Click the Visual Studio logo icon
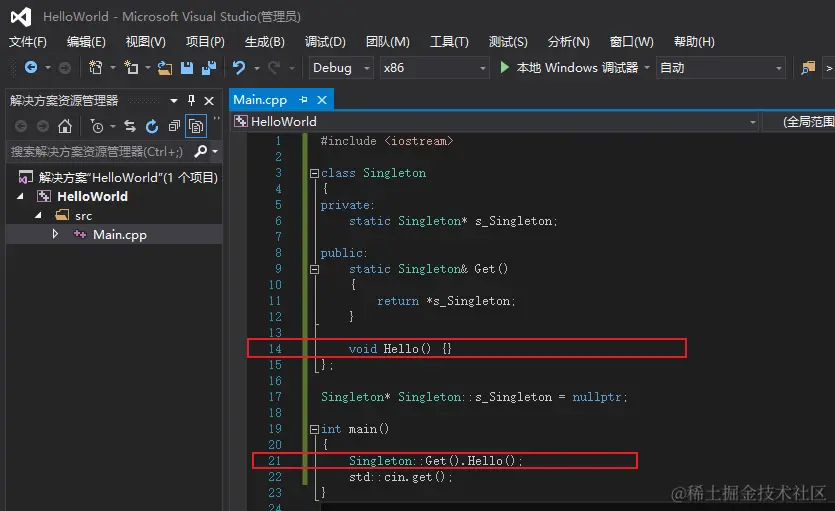The height and width of the screenshot is (511, 835). pyautogui.click(x=21, y=17)
